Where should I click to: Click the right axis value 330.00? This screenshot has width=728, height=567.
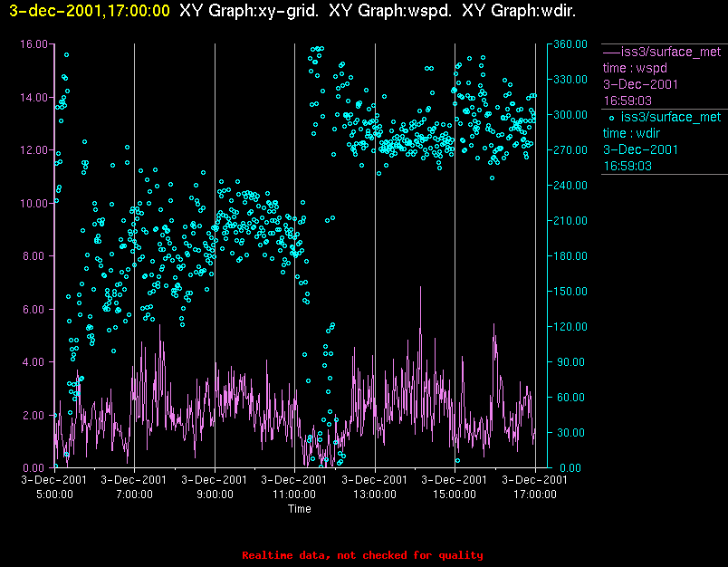[570, 80]
